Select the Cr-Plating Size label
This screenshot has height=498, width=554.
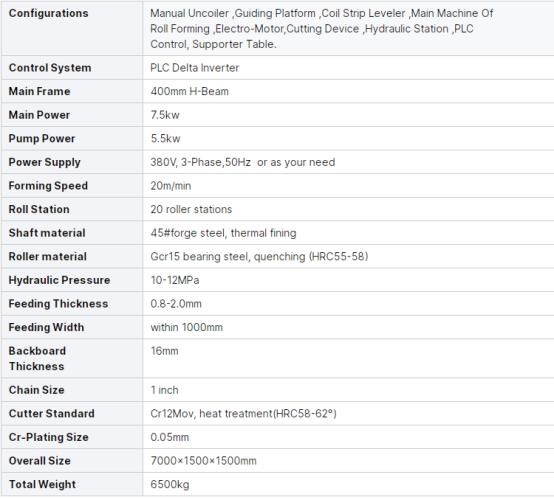[48, 438]
